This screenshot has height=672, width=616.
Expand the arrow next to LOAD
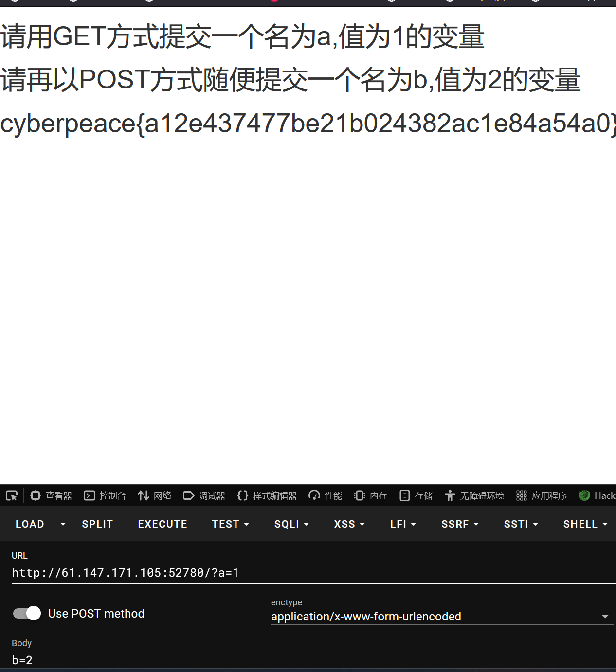coord(63,524)
